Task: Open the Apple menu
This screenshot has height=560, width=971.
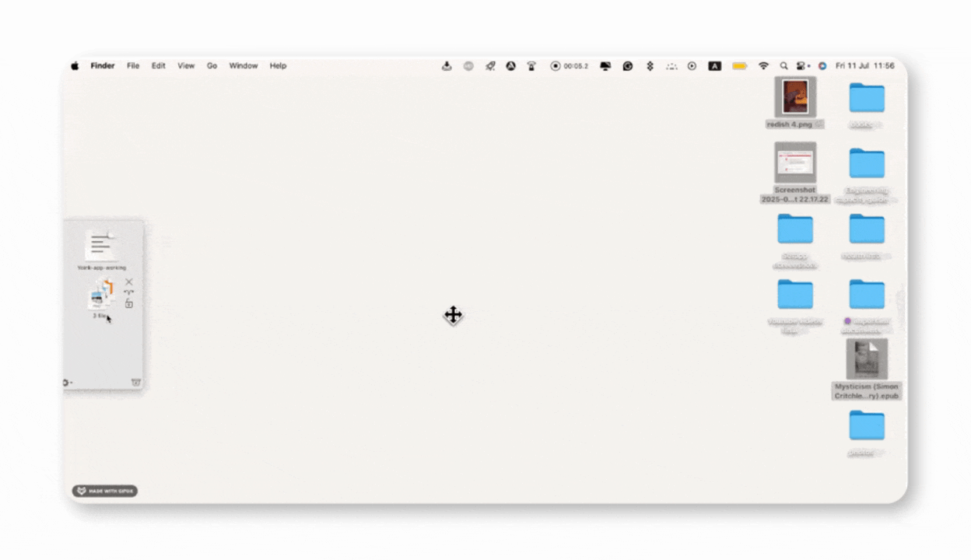Action: point(75,66)
